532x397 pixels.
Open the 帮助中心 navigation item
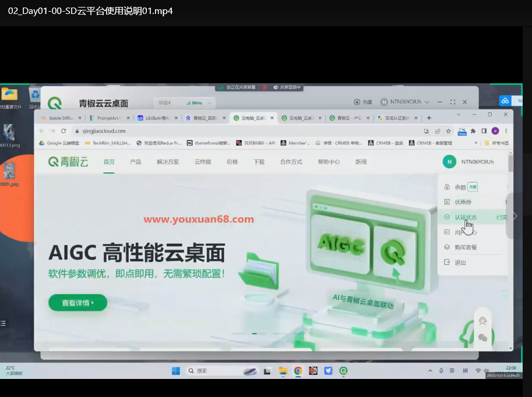click(x=329, y=162)
